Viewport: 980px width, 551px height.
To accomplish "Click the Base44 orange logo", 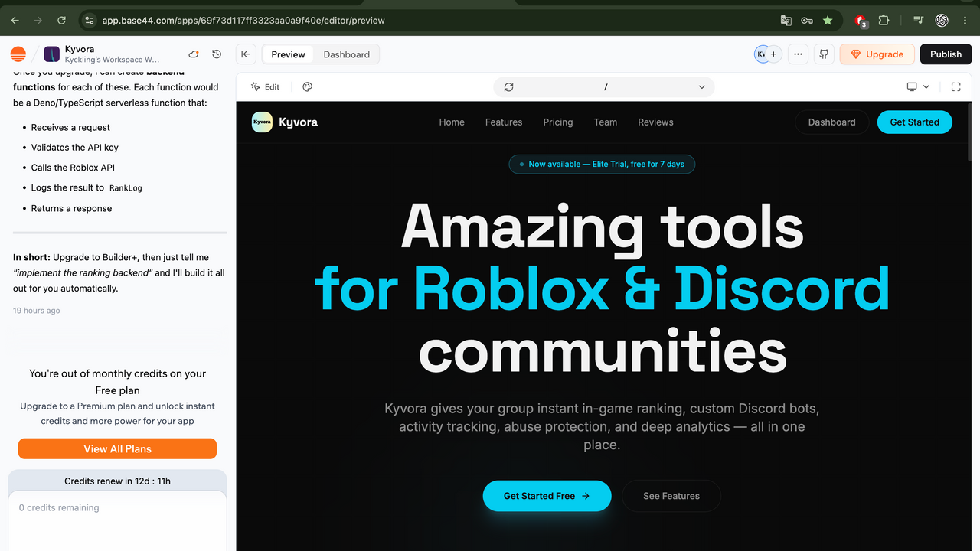I will pos(18,54).
